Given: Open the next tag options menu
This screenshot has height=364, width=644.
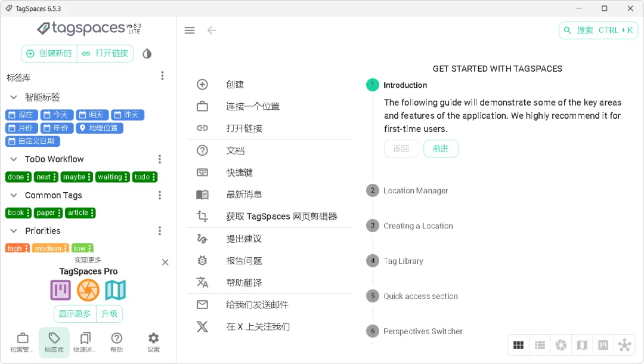Looking at the screenshot, I should point(55,177).
